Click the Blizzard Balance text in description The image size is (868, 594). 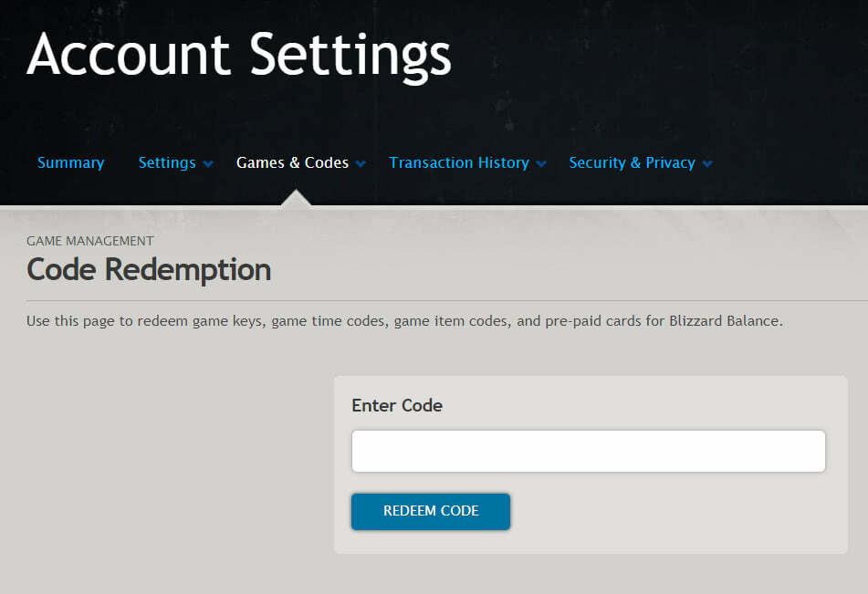(727, 321)
